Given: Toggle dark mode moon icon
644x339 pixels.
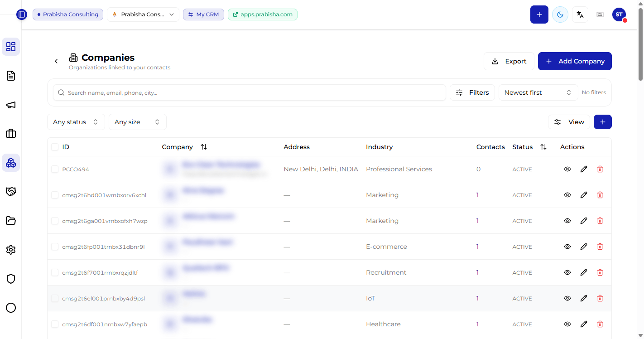Looking at the screenshot, I should point(560,15).
